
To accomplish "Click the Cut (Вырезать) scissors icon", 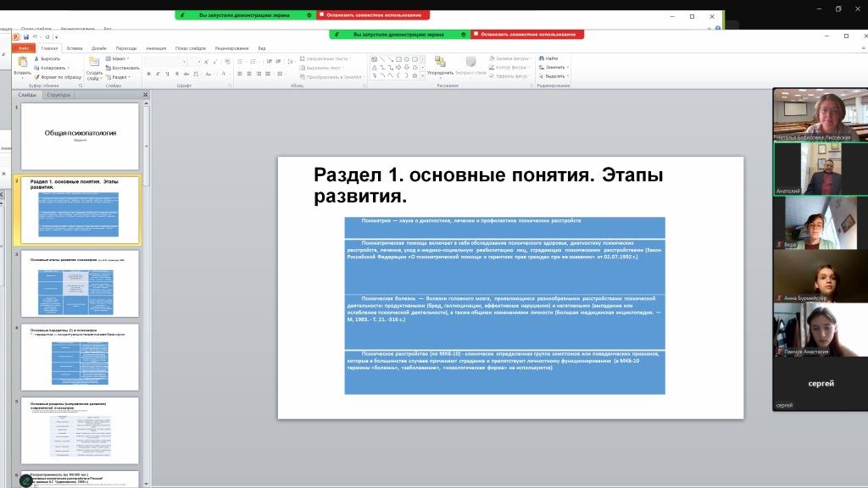I will (x=37, y=58).
